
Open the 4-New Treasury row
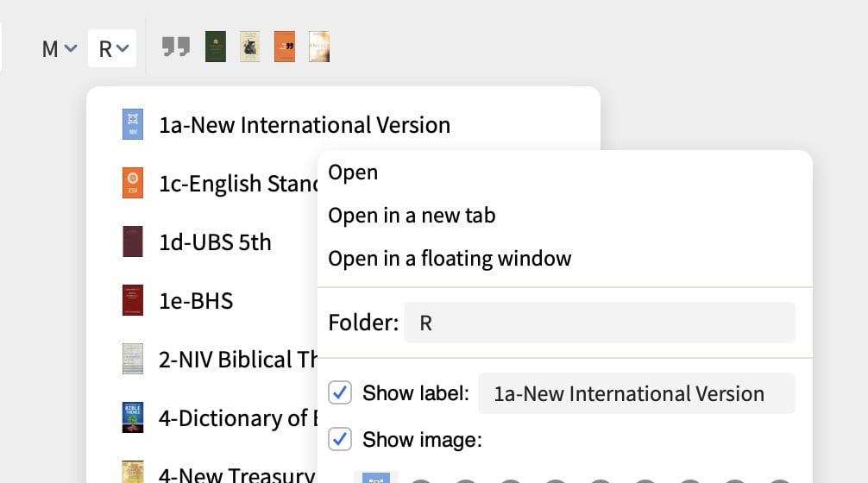pos(219,474)
